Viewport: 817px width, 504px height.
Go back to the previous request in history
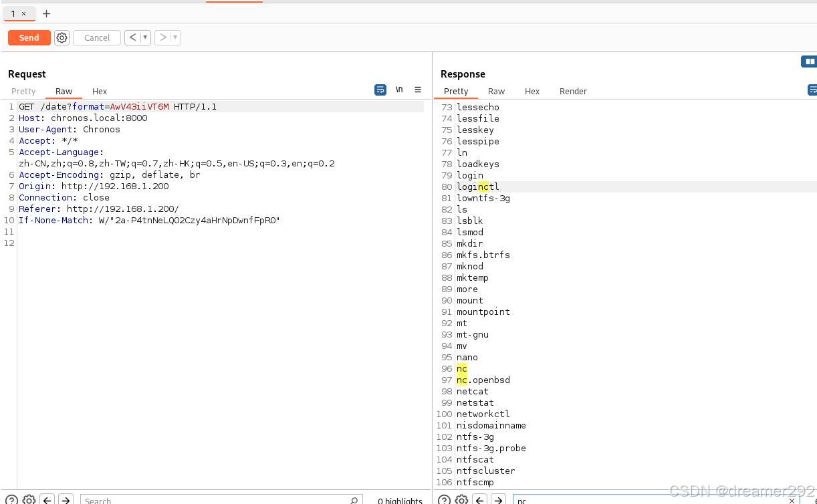[x=132, y=38]
